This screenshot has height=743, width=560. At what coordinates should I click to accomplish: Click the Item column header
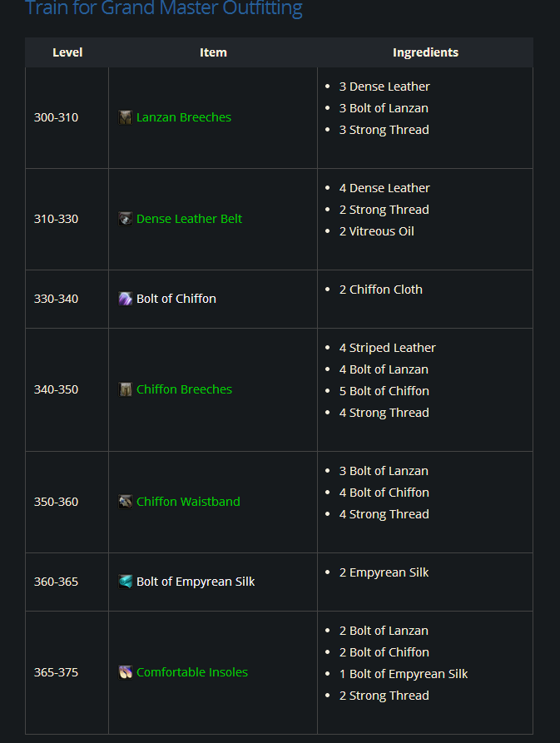(x=213, y=52)
